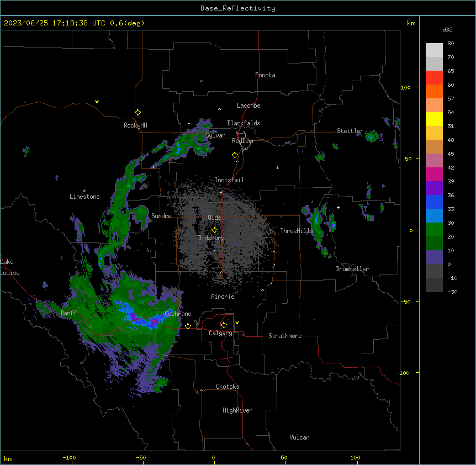Select the light blue 33-30 dBZ swatch
Viewport: 476px width, 465px height.
pos(434,216)
